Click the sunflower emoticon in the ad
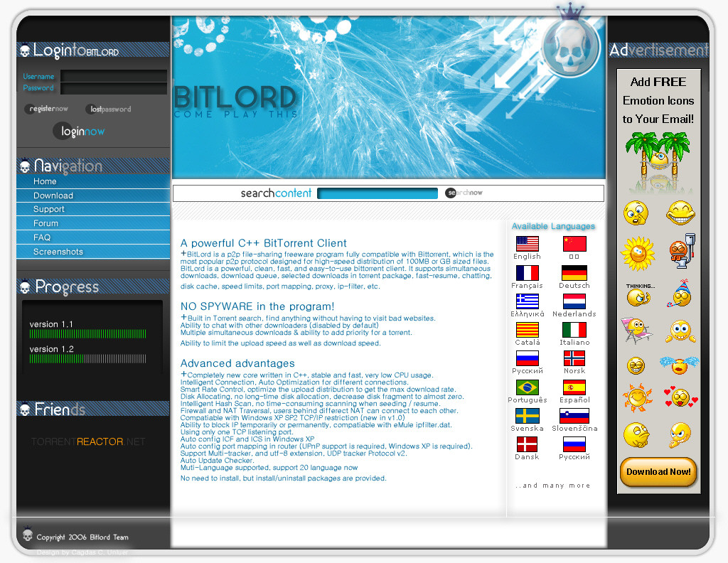 pos(638,253)
